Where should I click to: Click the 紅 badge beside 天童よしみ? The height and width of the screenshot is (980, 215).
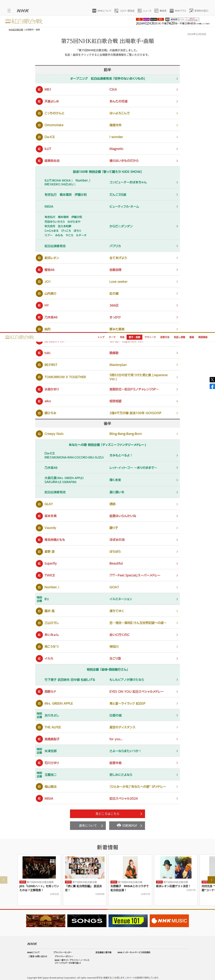pos(39,101)
